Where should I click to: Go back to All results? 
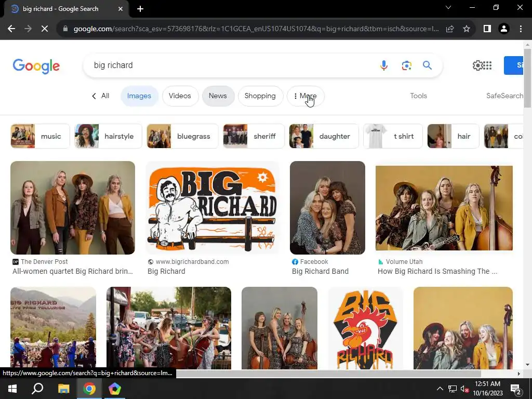[x=100, y=96]
